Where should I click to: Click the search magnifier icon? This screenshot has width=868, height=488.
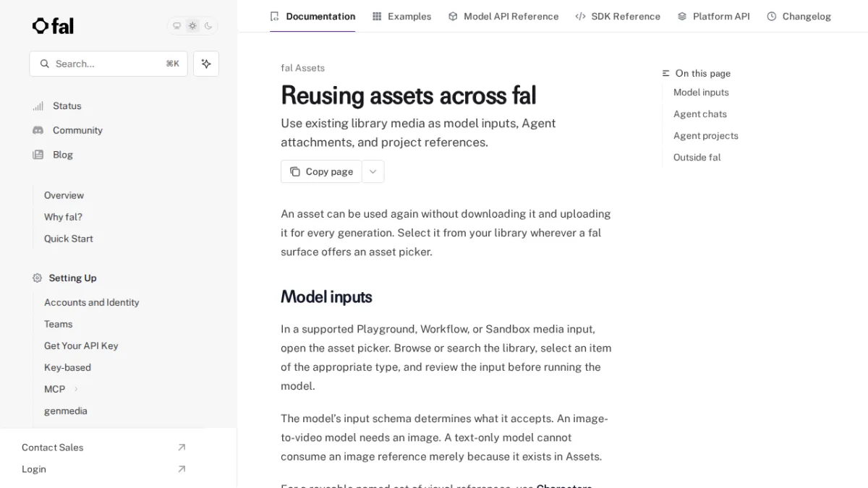coord(45,64)
